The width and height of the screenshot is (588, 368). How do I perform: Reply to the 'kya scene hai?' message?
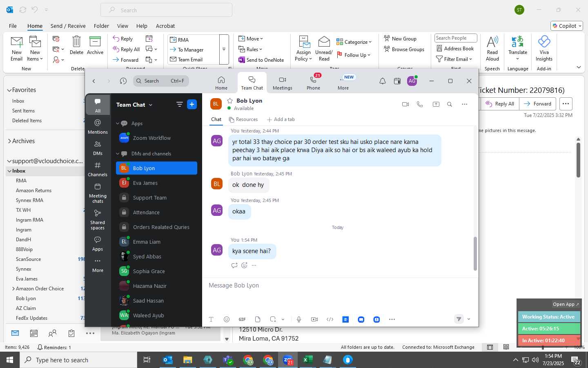tap(234, 265)
